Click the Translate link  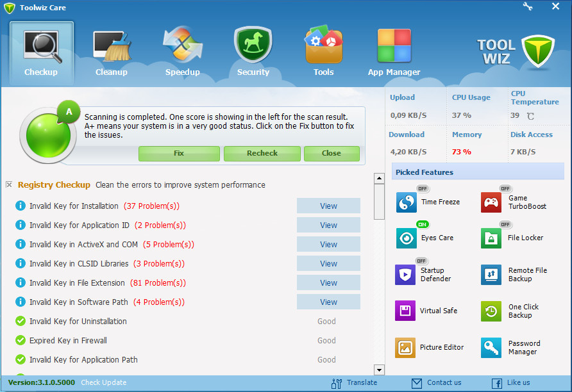[362, 382]
